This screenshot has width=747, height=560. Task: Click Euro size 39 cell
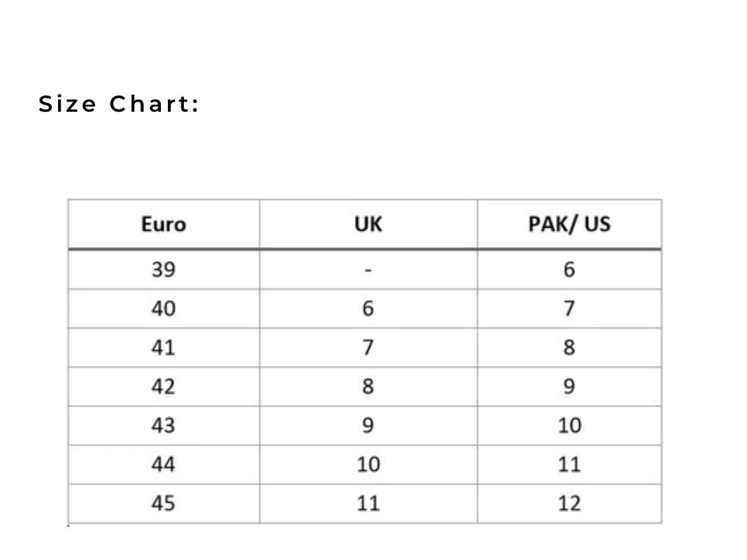point(163,269)
